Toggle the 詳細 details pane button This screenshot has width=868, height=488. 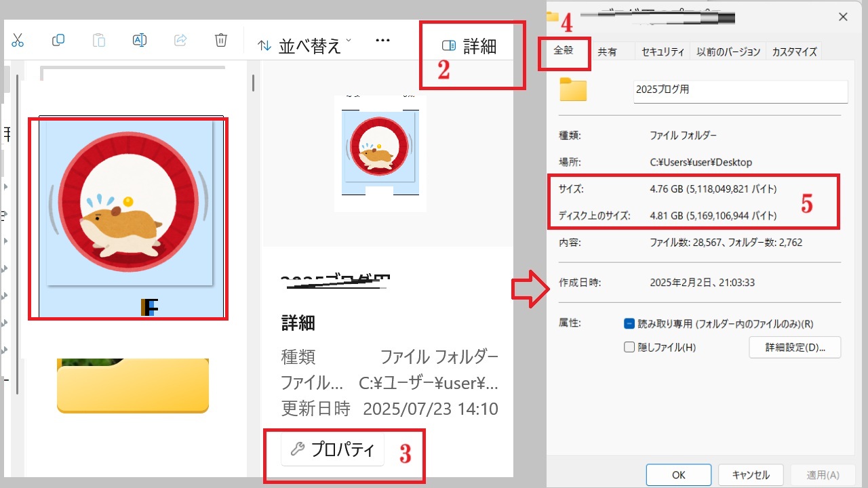(469, 46)
